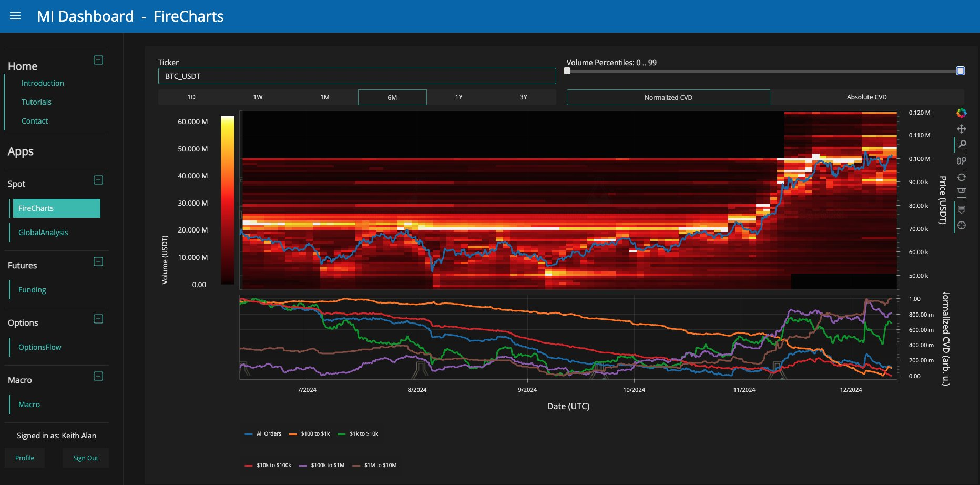This screenshot has width=980, height=485.
Task: Open the Macro app link
Action: (29, 405)
